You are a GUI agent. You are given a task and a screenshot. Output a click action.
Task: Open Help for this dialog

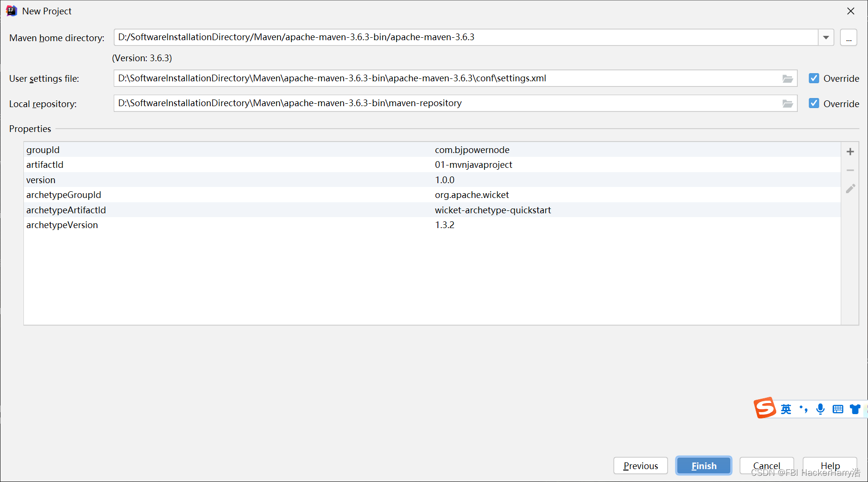(830, 466)
